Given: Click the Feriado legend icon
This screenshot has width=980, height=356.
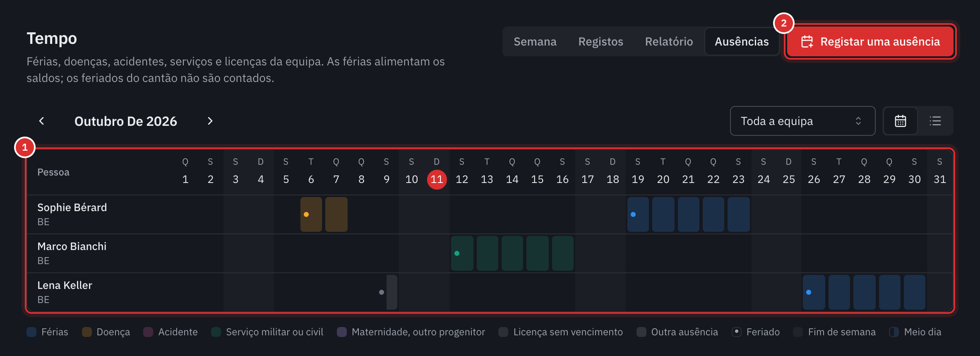Looking at the screenshot, I should coord(737,332).
